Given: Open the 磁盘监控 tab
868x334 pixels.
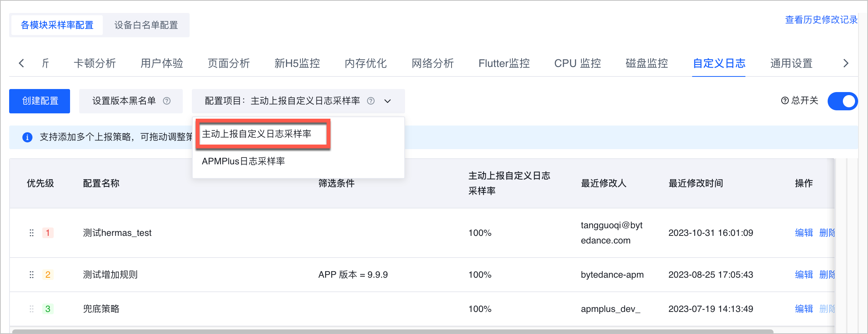Looking at the screenshot, I should (647, 63).
